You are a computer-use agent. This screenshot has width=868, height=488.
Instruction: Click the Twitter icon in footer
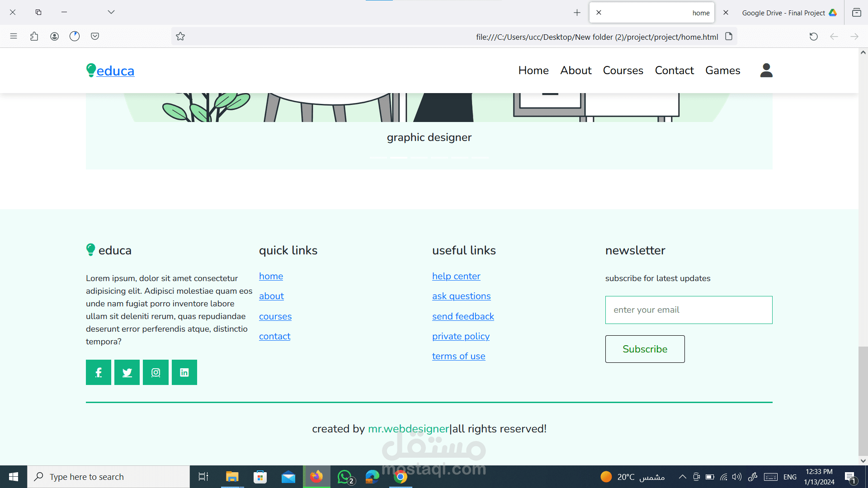[127, 372]
